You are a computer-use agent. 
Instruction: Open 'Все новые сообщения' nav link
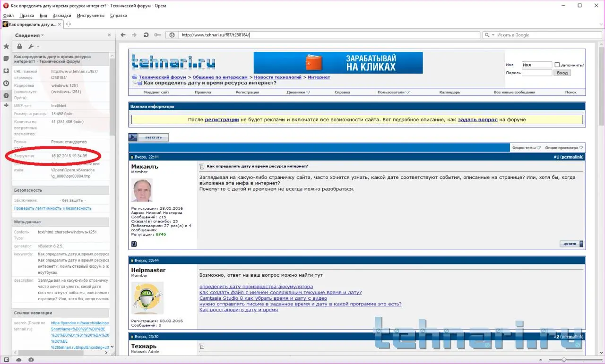pos(514,93)
